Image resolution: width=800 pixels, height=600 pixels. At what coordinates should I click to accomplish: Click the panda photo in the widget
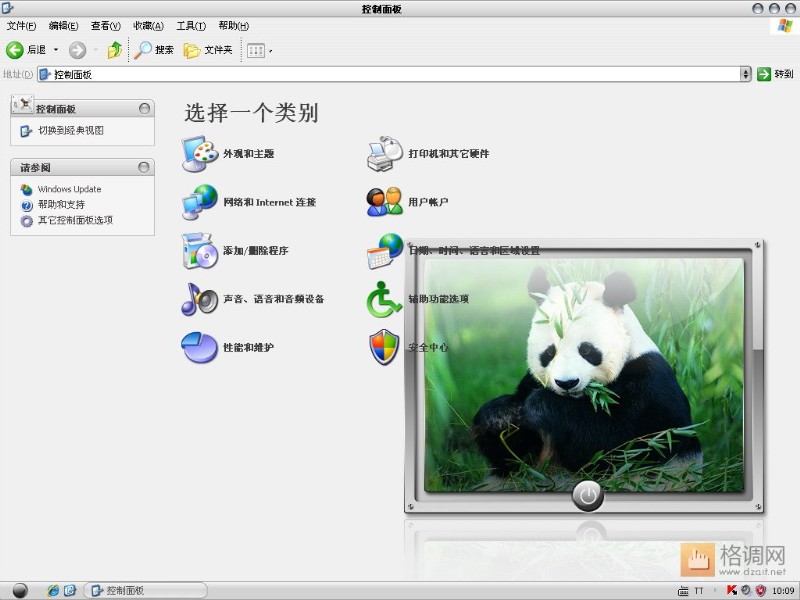[x=584, y=375]
